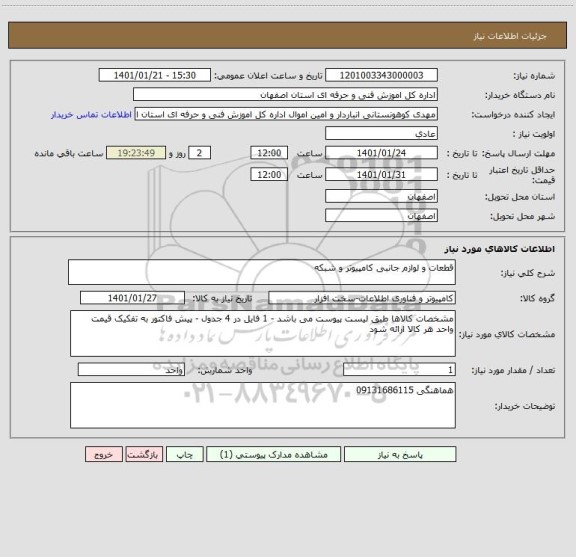Open اطلاعات تماس خریدار link
This screenshot has width=576, height=557.
tap(91, 115)
